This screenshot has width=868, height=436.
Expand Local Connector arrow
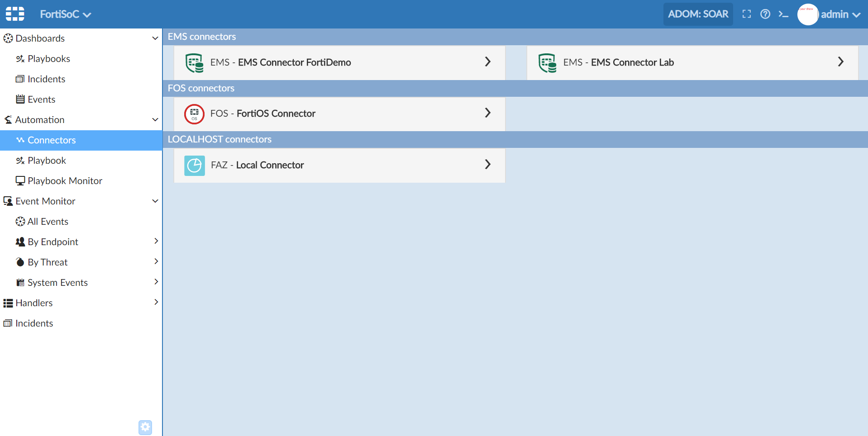pos(488,164)
